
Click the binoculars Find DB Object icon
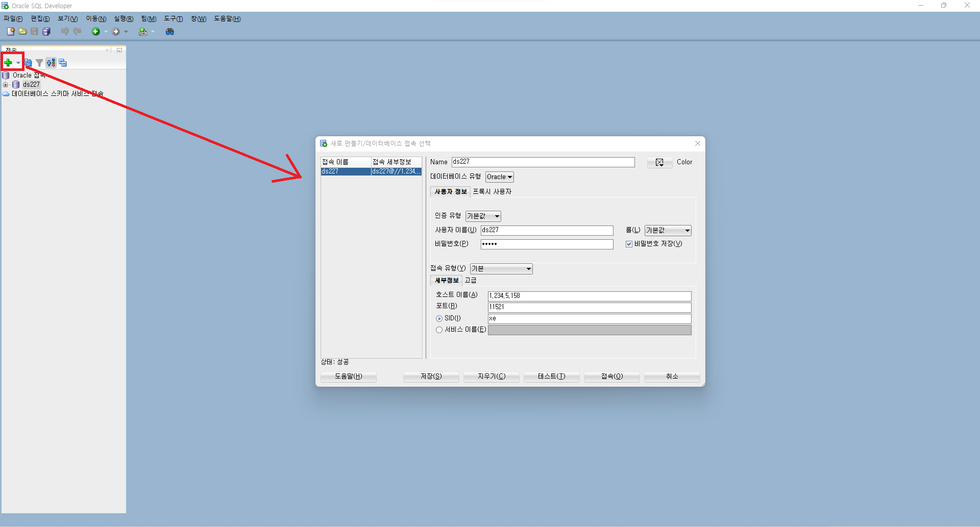point(170,32)
